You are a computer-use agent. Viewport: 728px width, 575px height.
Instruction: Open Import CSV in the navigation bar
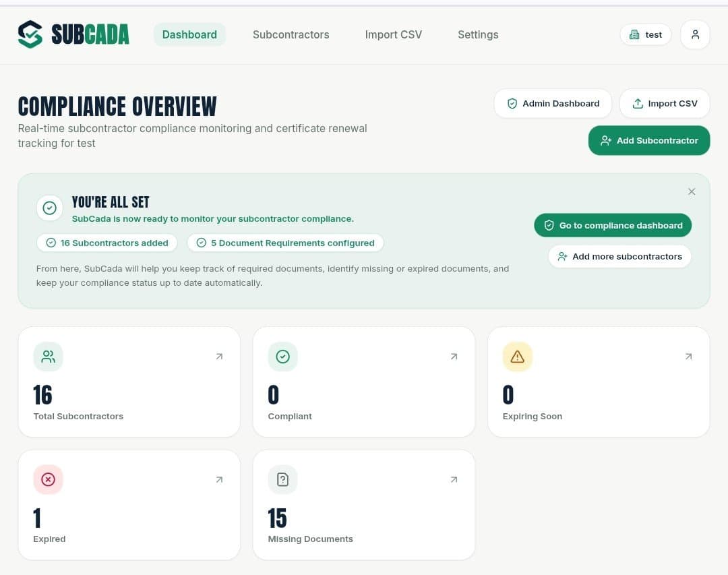click(393, 35)
